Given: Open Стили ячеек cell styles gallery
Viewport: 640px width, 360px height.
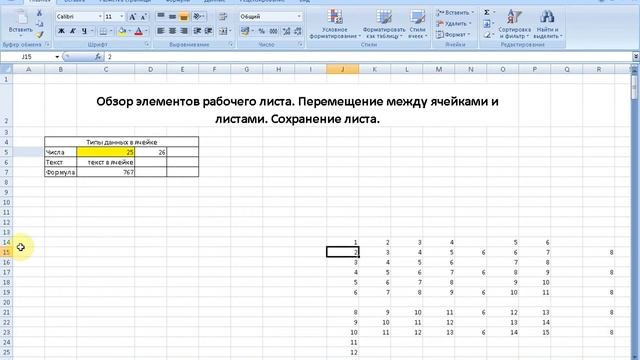Looking at the screenshot, I should (417, 24).
